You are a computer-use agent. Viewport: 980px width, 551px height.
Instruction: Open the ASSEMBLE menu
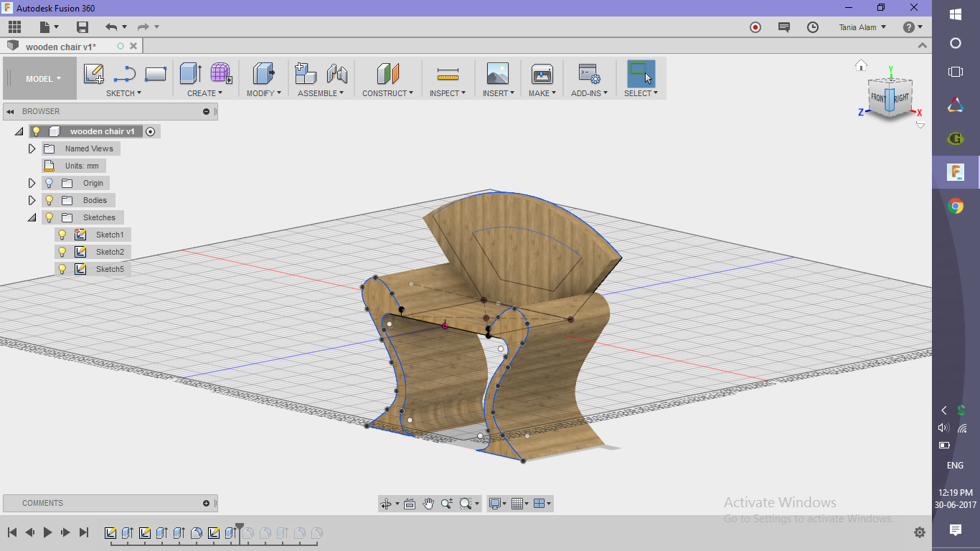(x=321, y=93)
